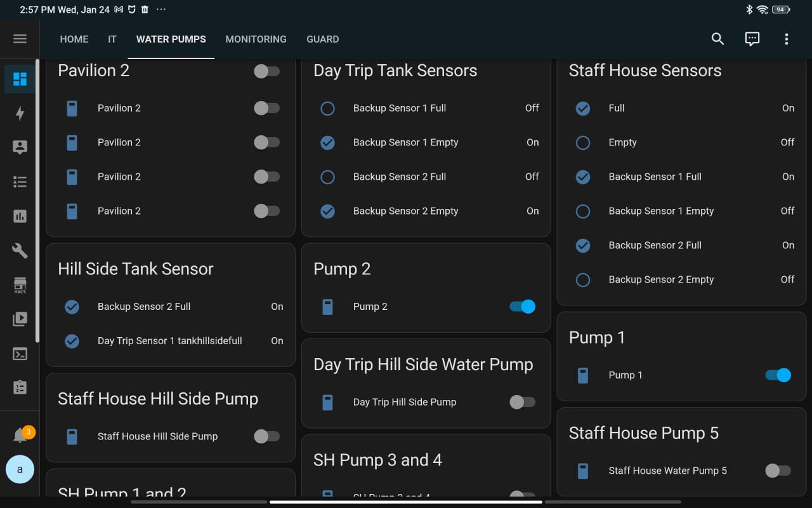Open the Terminal sidebar icon
Image resolution: width=812 pixels, height=508 pixels.
pos(20,354)
